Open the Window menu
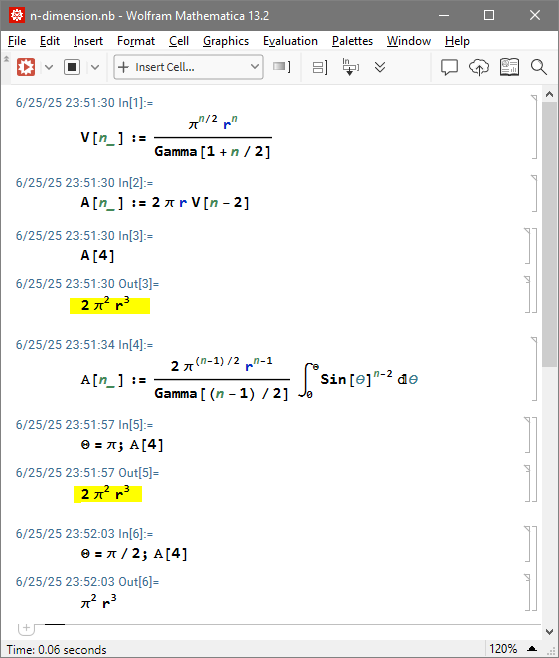 pyautogui.click(x=409, y=41)
